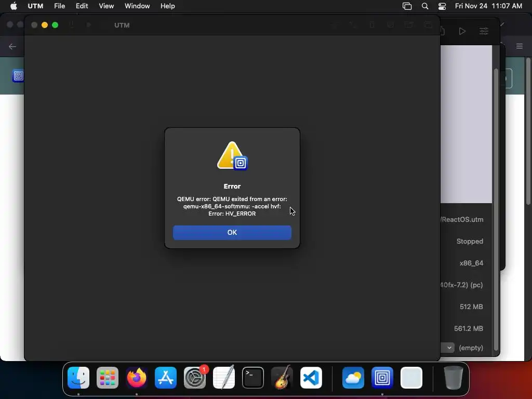Click the 561.2 MB size value
The height and width of the screenshot is (399, 532).
[x=469, y=328]
